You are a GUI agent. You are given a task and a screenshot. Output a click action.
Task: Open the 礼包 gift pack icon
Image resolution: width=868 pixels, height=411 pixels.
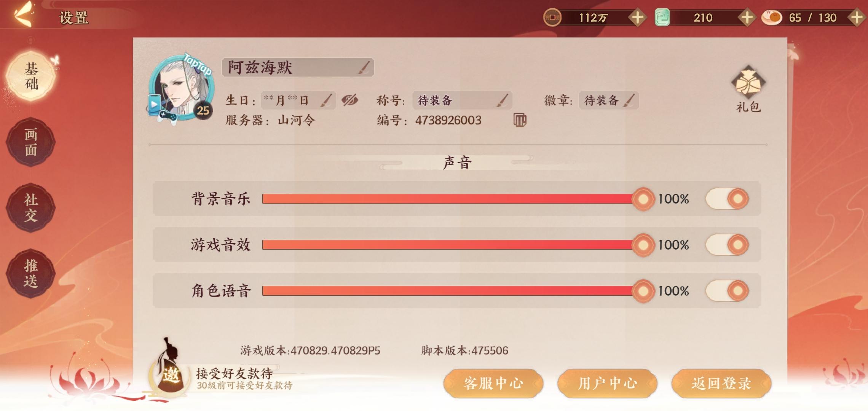(x=748, y=84)
